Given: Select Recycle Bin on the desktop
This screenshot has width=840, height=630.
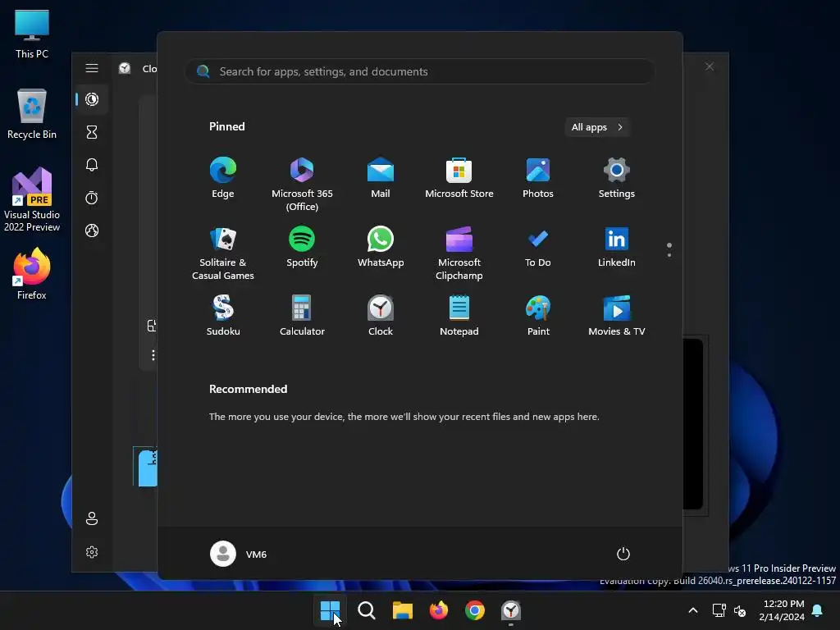Looking at the screenshot, I should [32, 114].
